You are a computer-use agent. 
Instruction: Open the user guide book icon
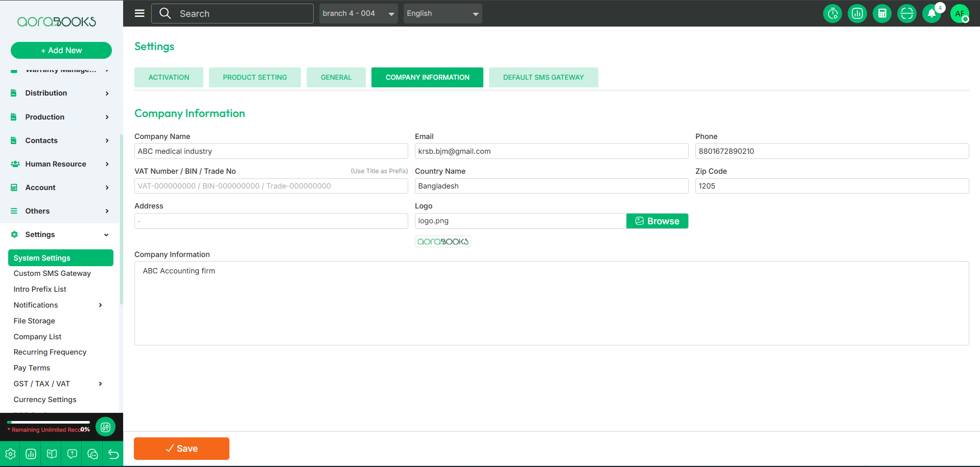[52, 454]
